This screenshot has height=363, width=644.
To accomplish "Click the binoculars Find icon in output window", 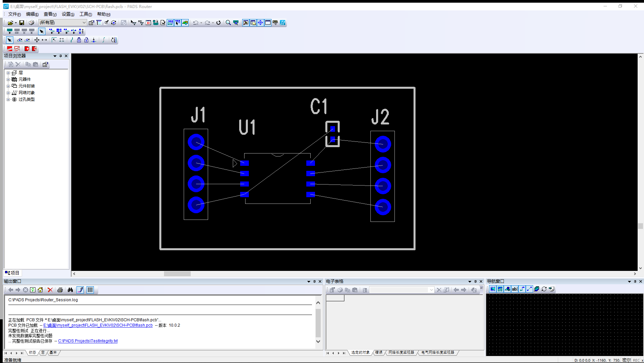I will (x=70, y=290).
